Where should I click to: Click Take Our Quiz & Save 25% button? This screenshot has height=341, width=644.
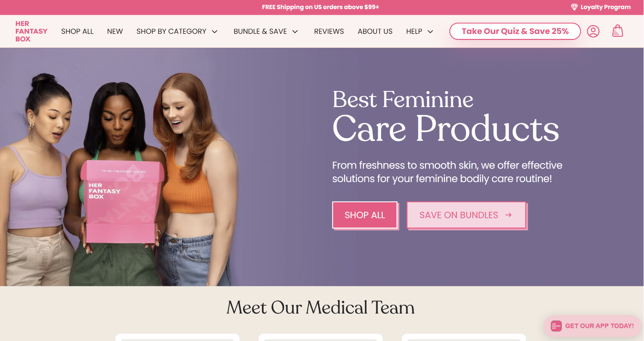point(515,31)
